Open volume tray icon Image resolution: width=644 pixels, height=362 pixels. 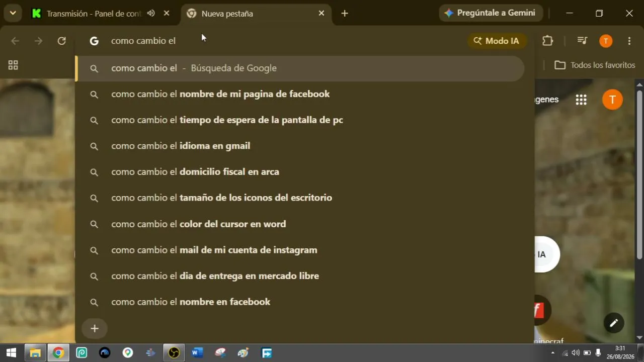point(576,353)
